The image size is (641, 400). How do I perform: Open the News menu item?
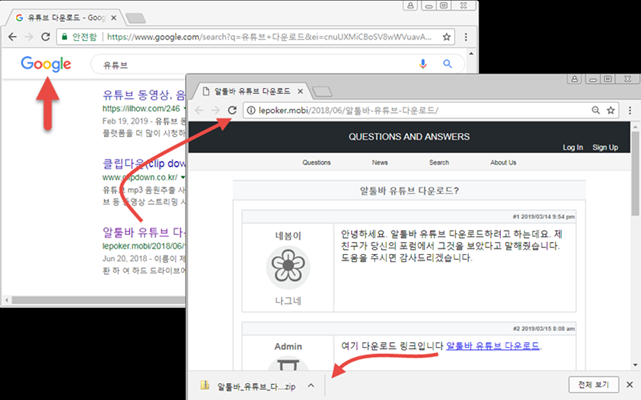(x=380, y=162)
